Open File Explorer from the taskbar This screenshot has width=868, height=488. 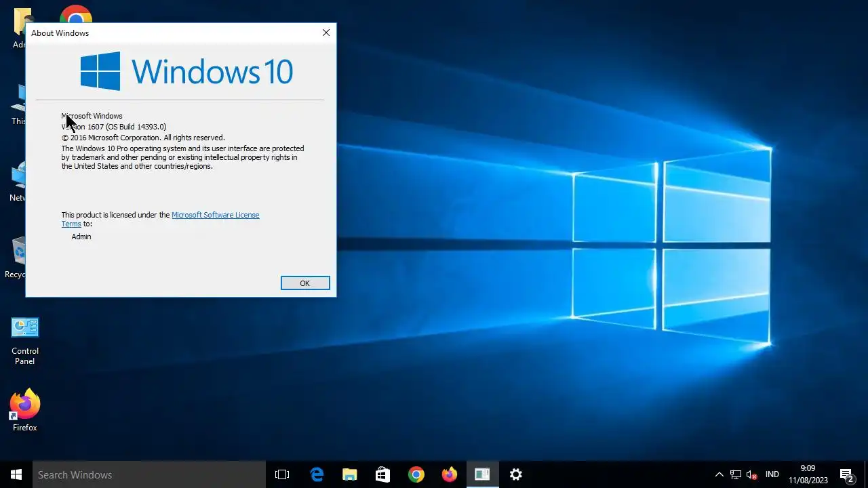click(349, 474)
